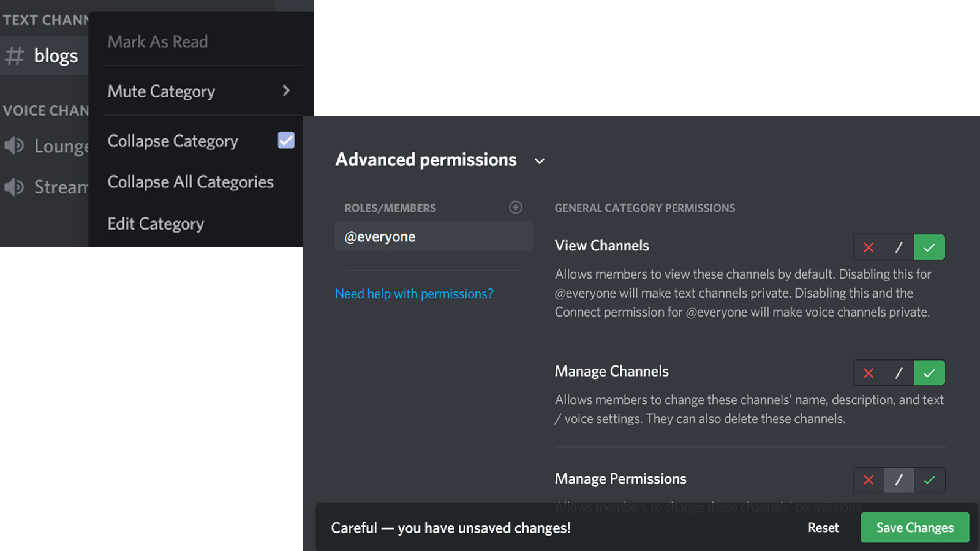980x551 pixels.
Task: Click the red X for Manage Permissions
Action: click(869, 480)
